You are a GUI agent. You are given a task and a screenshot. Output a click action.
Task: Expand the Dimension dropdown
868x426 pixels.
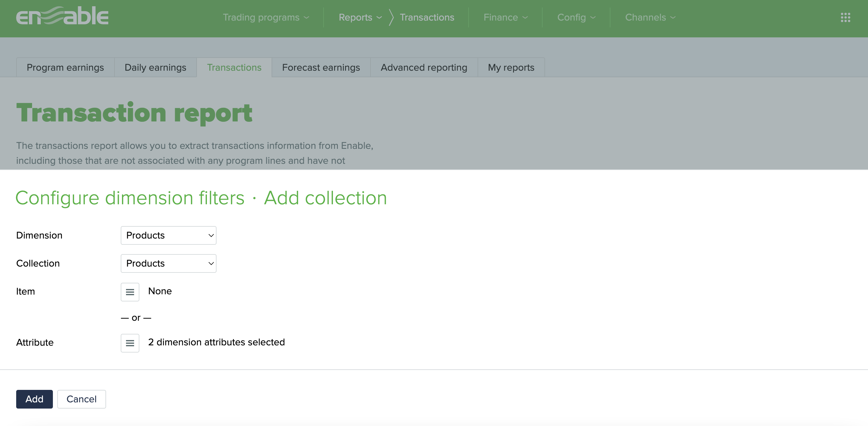pyautogui.click(x=169, y=235)
